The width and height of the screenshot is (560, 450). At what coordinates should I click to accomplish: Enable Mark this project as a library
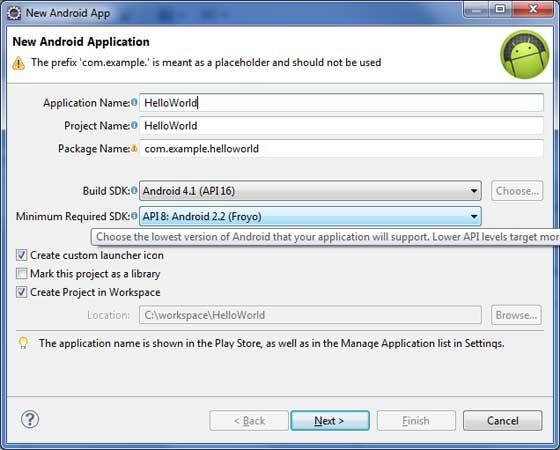click(21, 274)
